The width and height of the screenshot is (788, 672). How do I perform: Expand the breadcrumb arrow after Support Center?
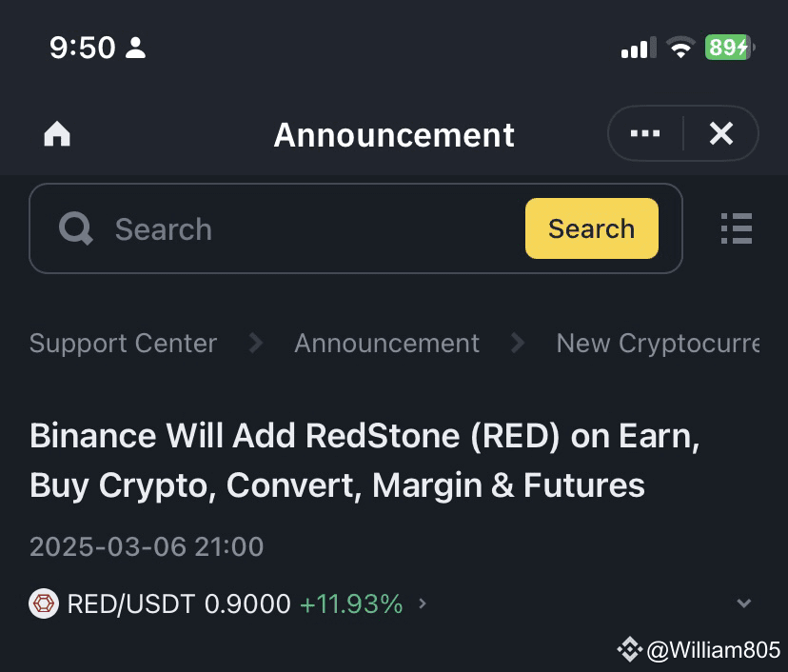255,344
